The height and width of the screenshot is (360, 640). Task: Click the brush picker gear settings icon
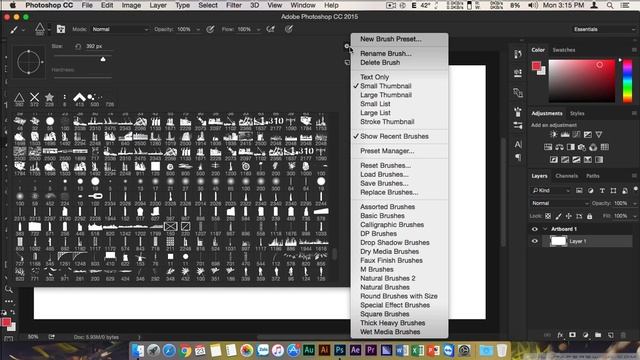[x=347, y=46]
